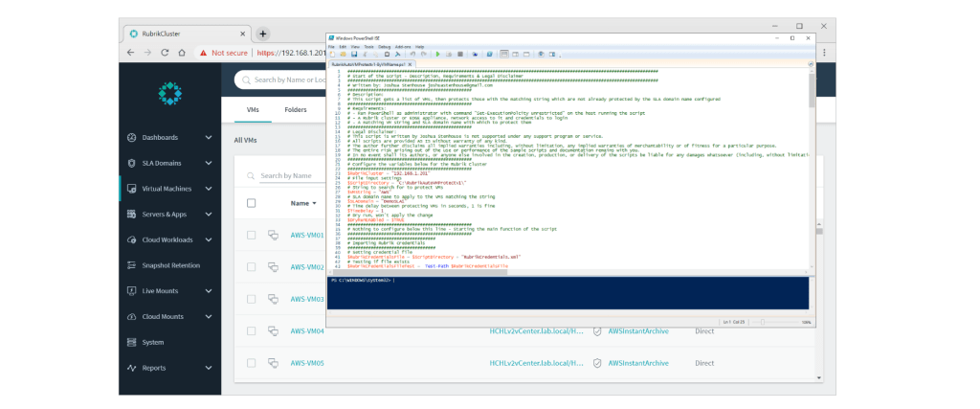
Task: Expand the SLA Domains chevron
Action: pos(209,163)
